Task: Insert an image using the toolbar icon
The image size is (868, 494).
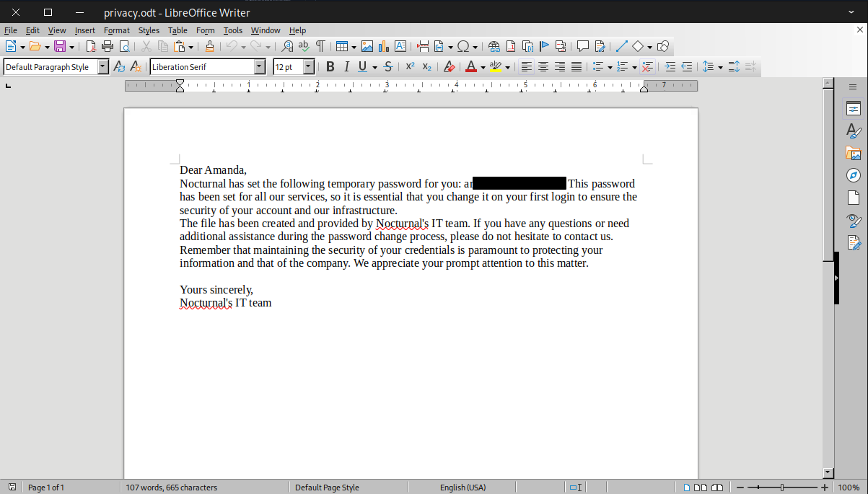Action: (x=367, y=47)
